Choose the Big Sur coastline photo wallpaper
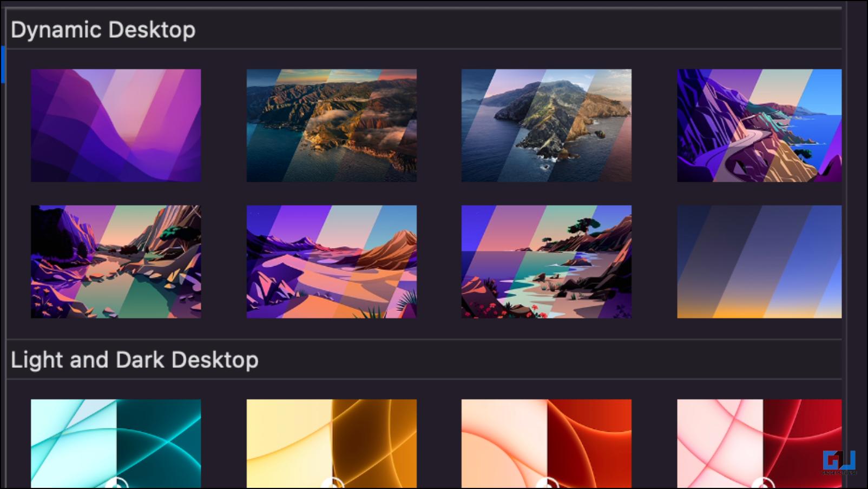The width and height of the screenshot is (868, 489). (x=332, y=125)
